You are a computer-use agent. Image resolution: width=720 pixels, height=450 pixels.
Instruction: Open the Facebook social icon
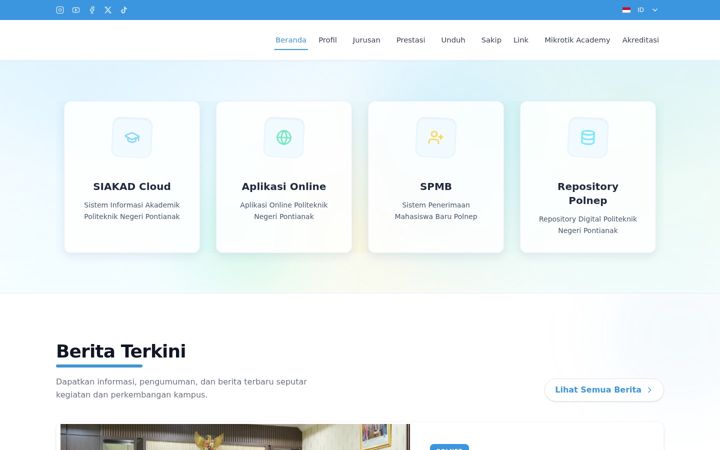tap(92, 10)
